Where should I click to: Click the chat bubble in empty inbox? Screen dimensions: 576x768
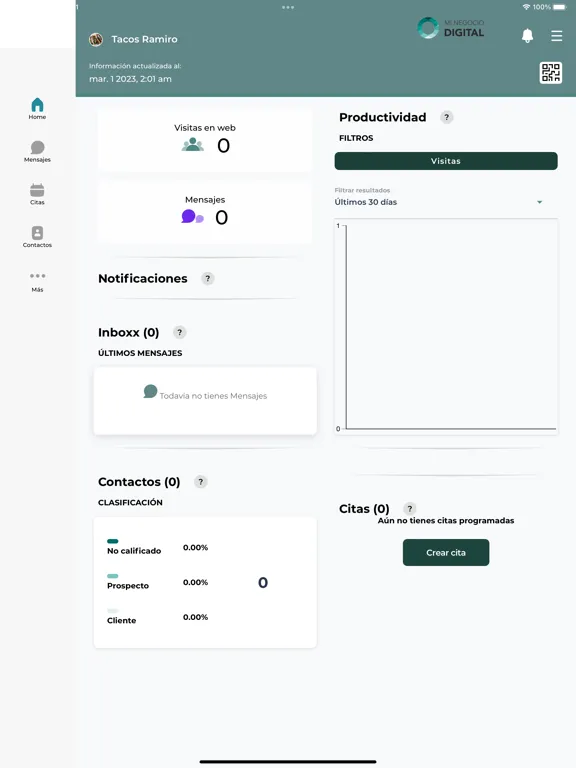click(150, 391)
